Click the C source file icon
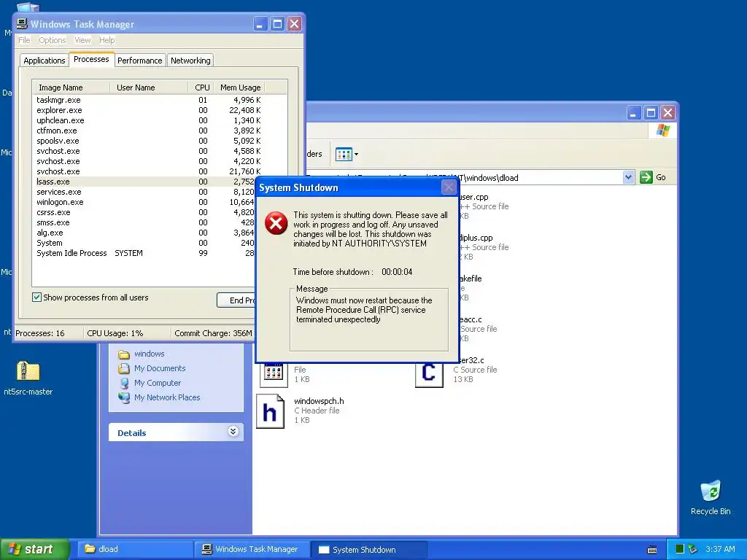The width and height of the screenshot is (747, 560). coord(429,374)
